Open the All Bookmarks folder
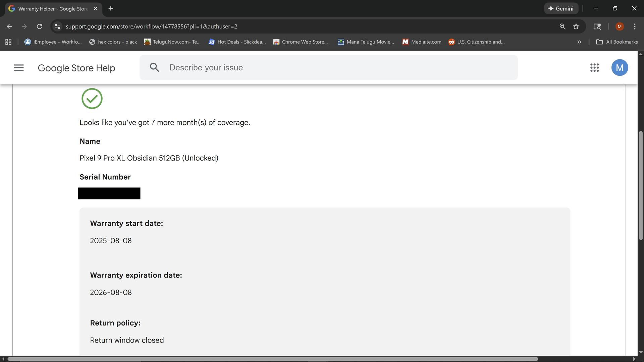The image size is (644, 362). (x=616, y=42)
